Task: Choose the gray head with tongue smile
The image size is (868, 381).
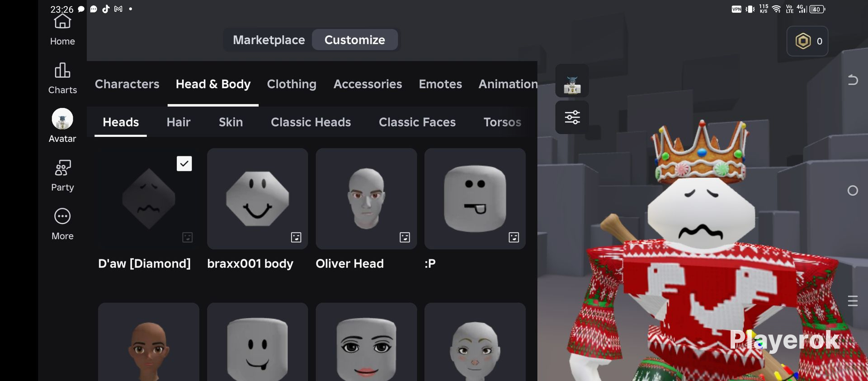Action: (258, 342)
